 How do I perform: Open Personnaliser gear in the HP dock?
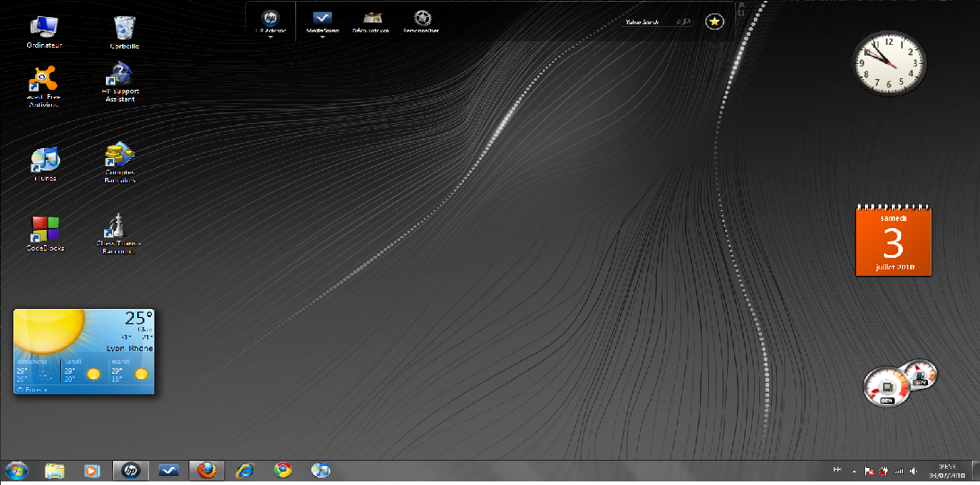(421, 20)
